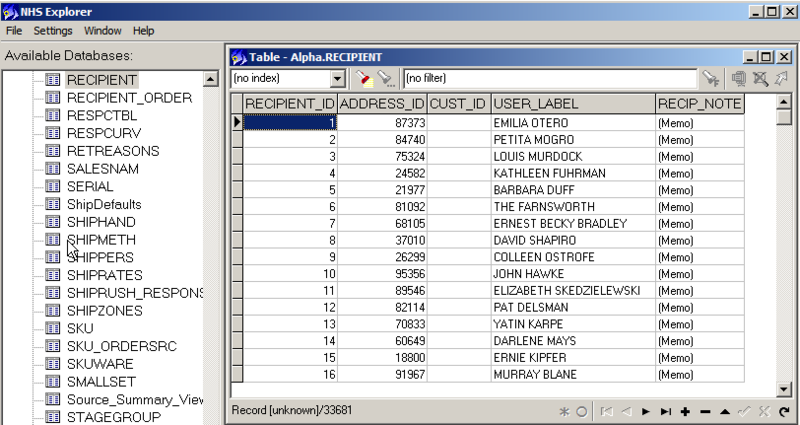Select SKUWARE table in tree

100,364
